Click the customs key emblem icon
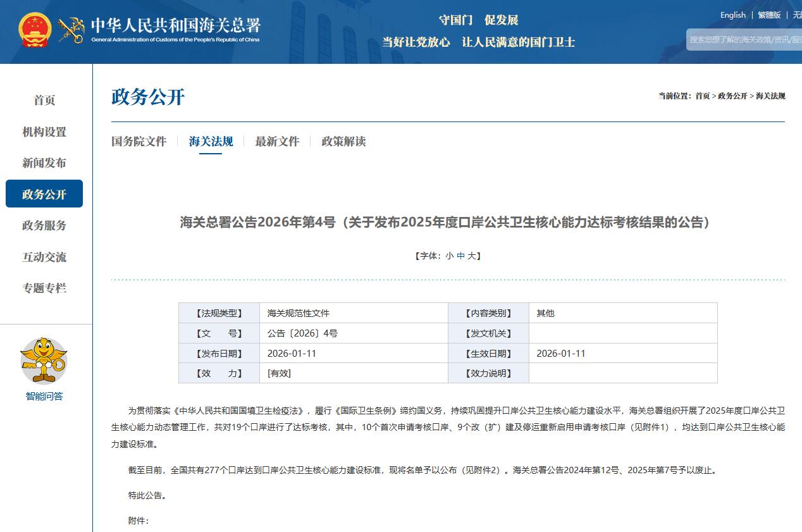 71,30
